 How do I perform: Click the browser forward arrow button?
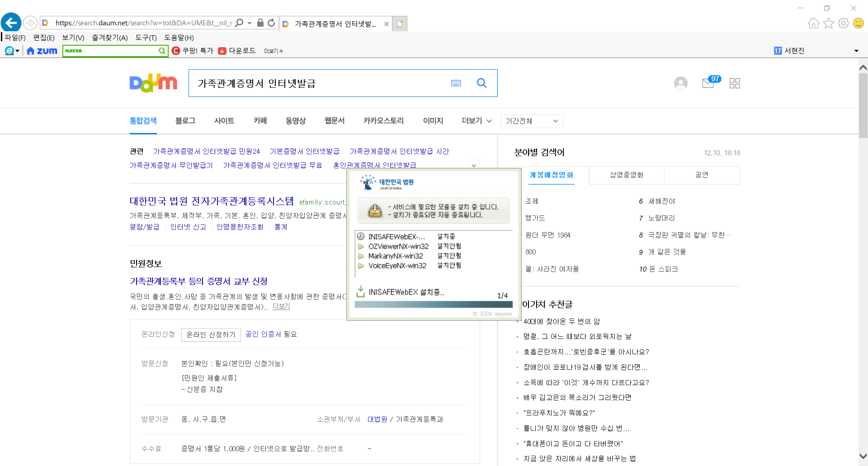[x=30, y=23]
